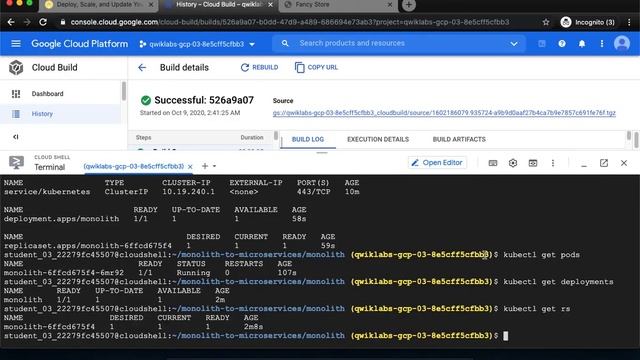Image resolution: width=640 pixels, height=360 pixels.
Task: Click the text 'deployment.apps/monolith' in terminal
Action: (x=61, y=219)
